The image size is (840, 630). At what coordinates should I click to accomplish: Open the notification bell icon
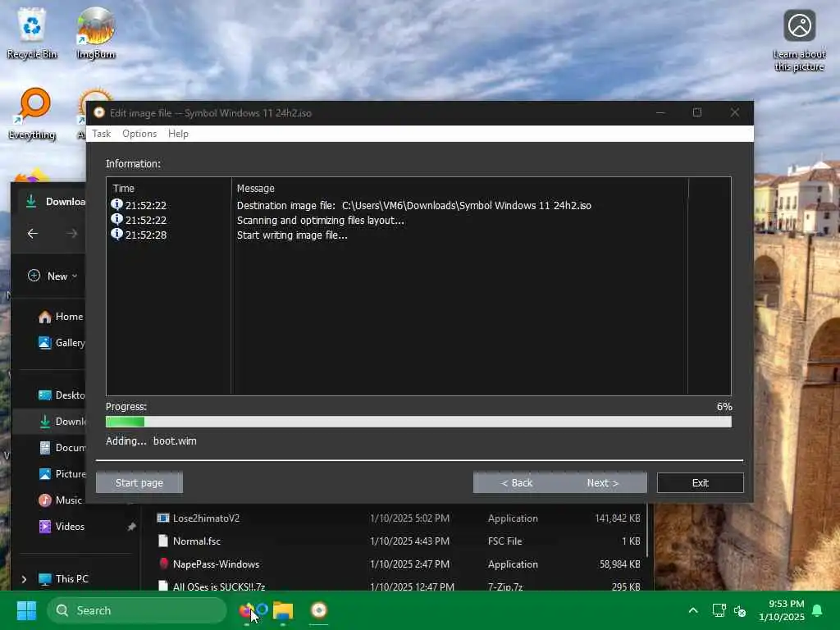pyautogui.click(x=818, y=610)
